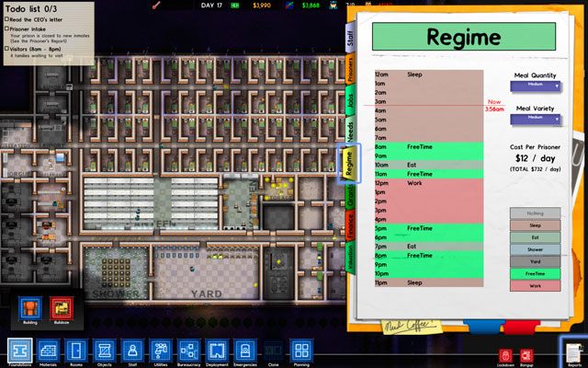Trigger the Lockdown button
The image size is (588, 368).
click(505, 355)
